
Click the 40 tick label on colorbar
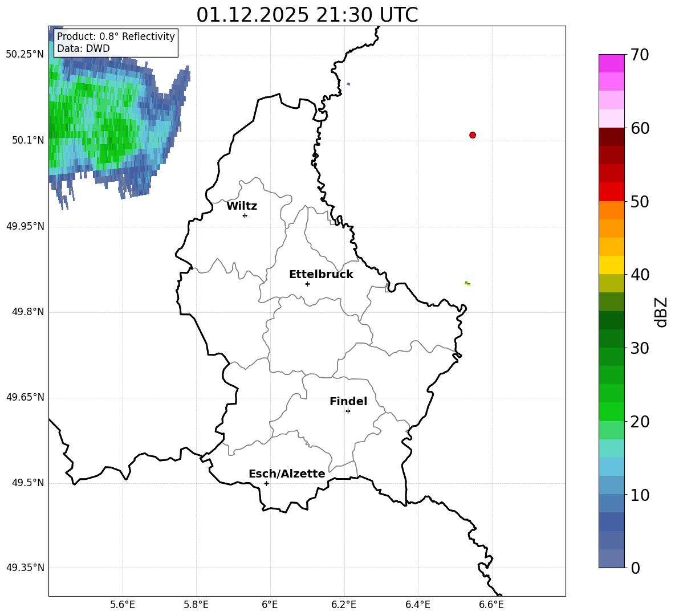click(x=640, y=275)
